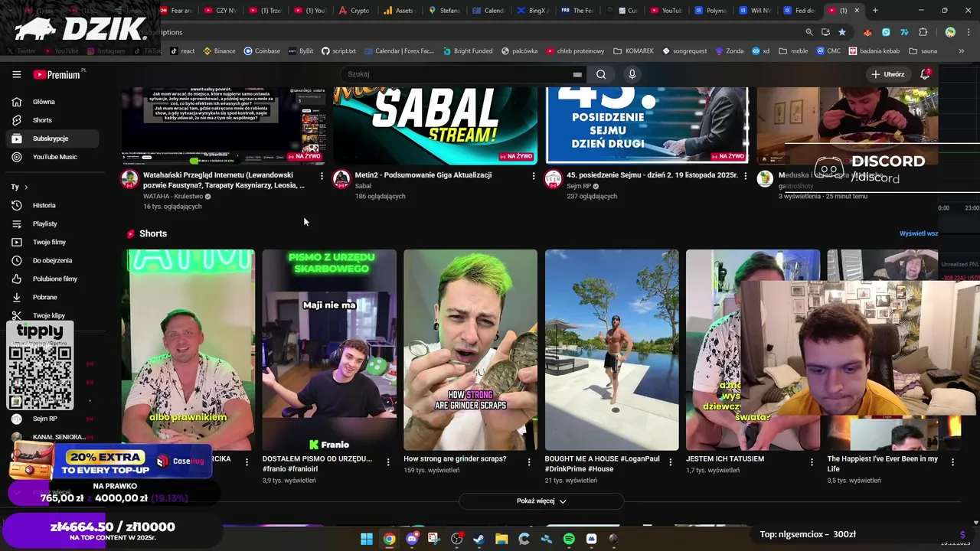The image size is (980, 551).
Task: Switch to the 'Fed de' browser tab
Action: point(800,11)
